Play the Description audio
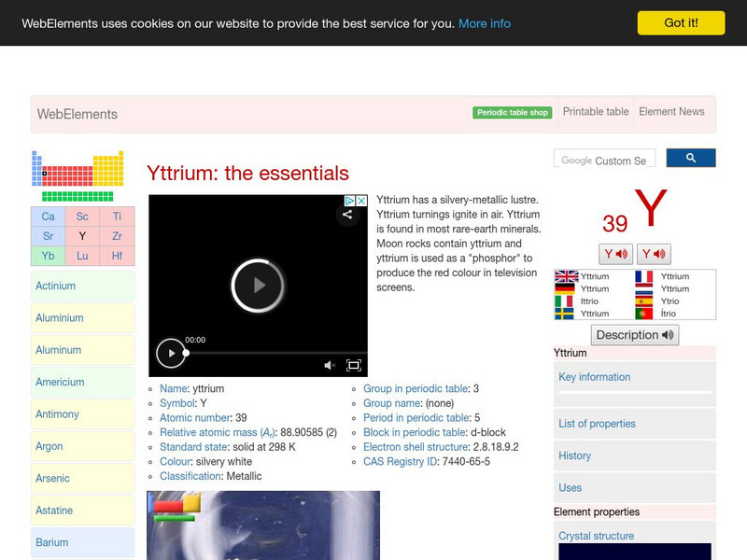 (635, 335)
